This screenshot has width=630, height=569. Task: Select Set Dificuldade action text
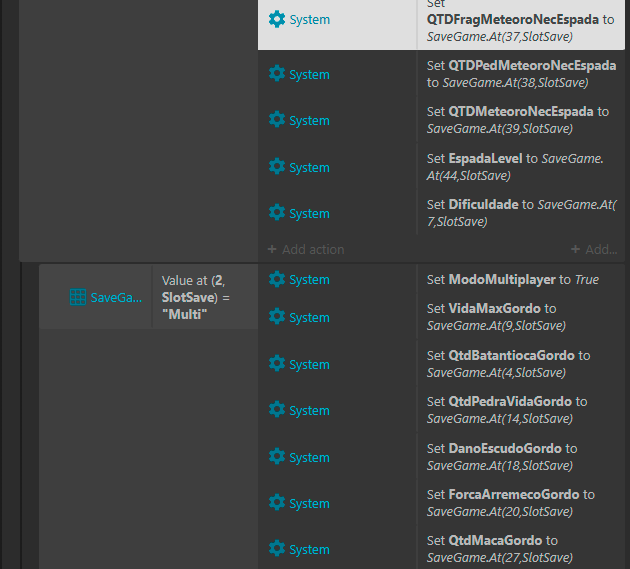click(521, 213)
